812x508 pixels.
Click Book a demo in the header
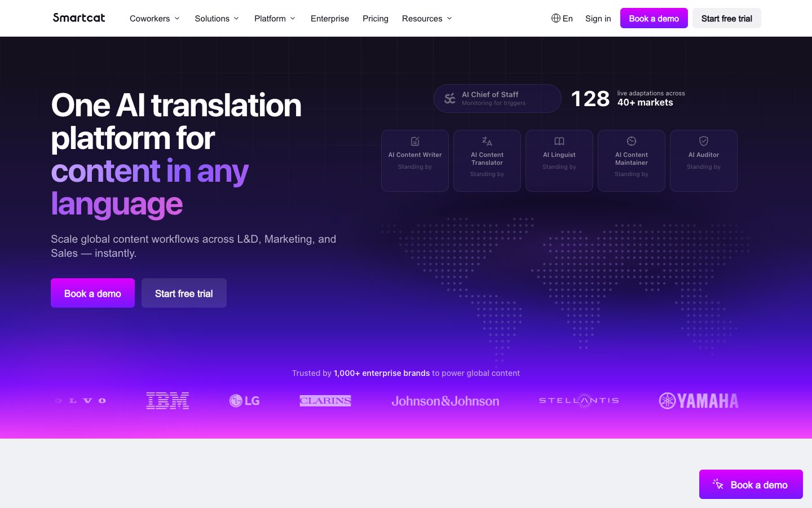[654, 18]
